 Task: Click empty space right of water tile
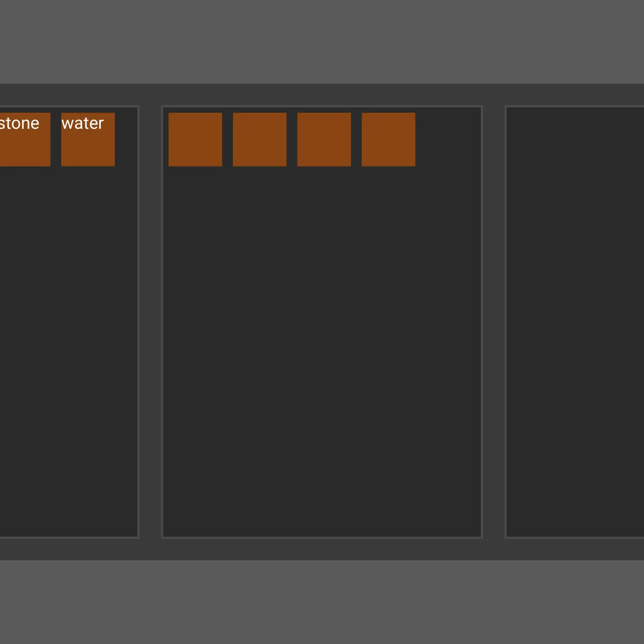coord(126,140)
